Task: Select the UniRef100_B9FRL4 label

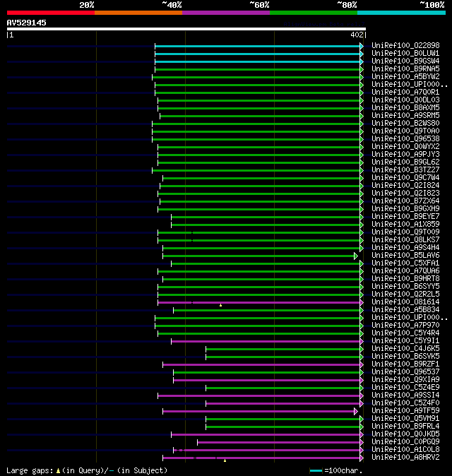Action: click(405, 427)
